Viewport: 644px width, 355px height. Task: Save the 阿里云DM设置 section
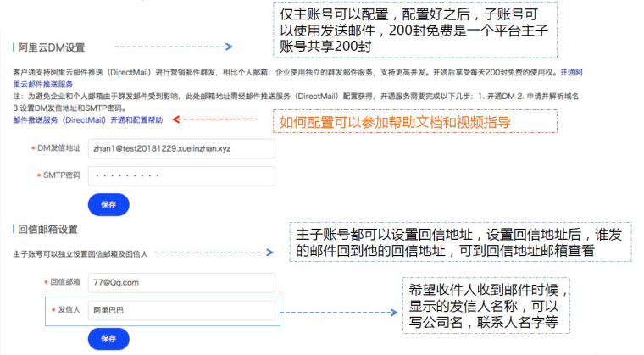pos(108,205)
